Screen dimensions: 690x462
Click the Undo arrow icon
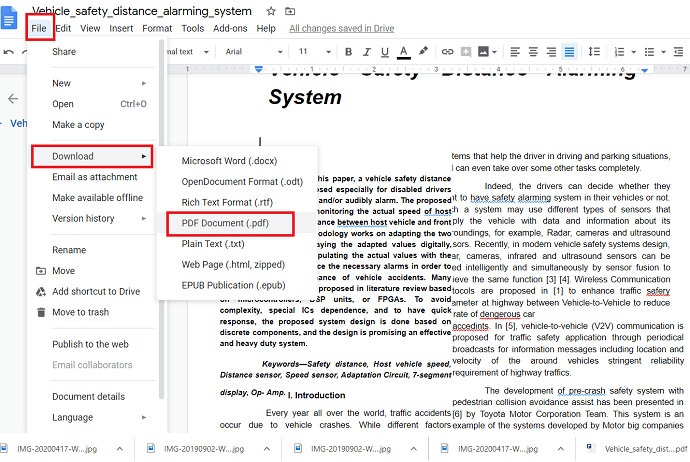[x=8, y=52]
